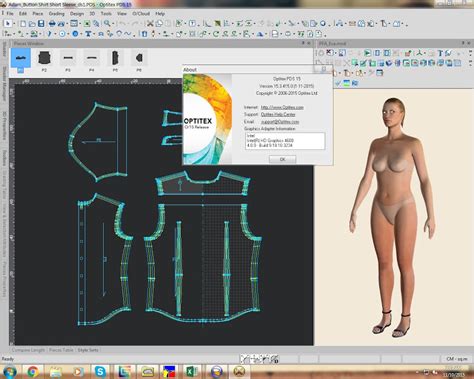
Task: Click the Copy icon beside the scissors
Action: coord(159,23)
